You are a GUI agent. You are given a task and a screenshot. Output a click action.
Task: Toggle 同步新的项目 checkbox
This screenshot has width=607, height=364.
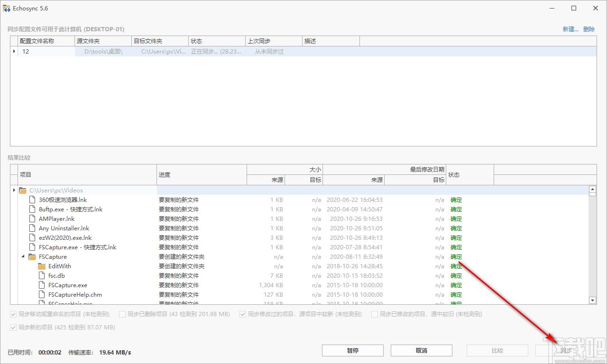[x=13, y=328]
